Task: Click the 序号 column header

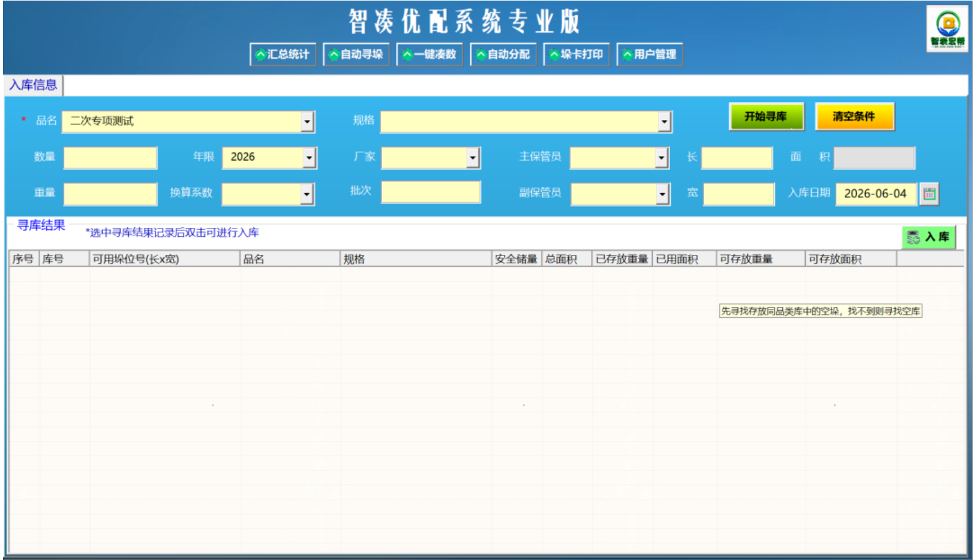Action: tap(24, 259)
